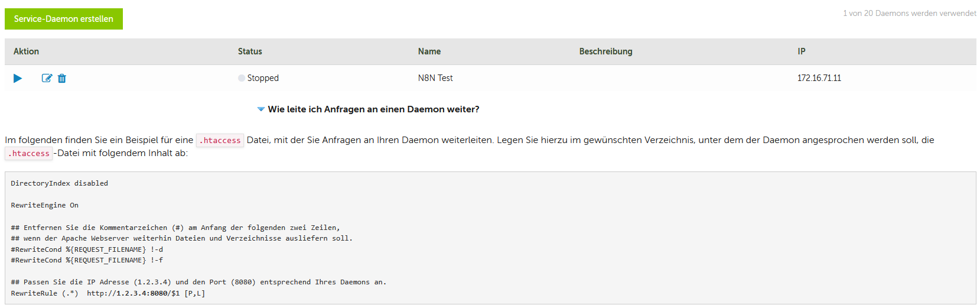Click the IP column header
The height and width of the screenshot is (308, 980).
click(x=802, y=51)
